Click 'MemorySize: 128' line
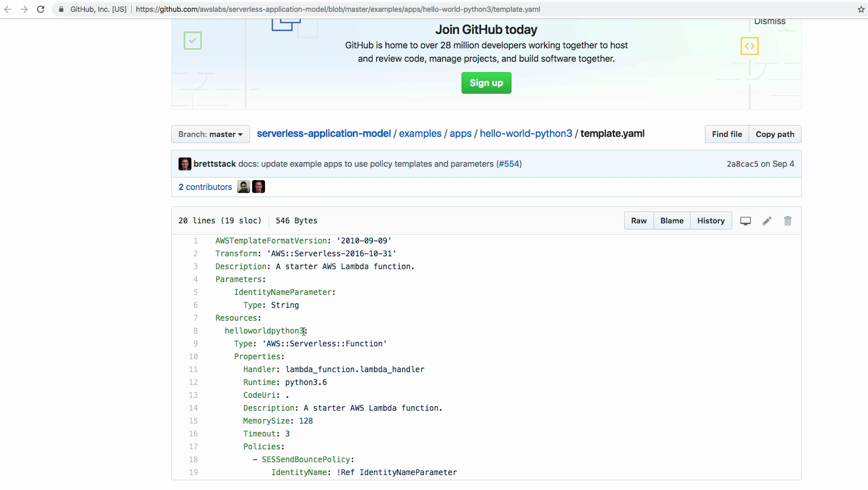This screenshot has height=490, width=868. (278, 421)
